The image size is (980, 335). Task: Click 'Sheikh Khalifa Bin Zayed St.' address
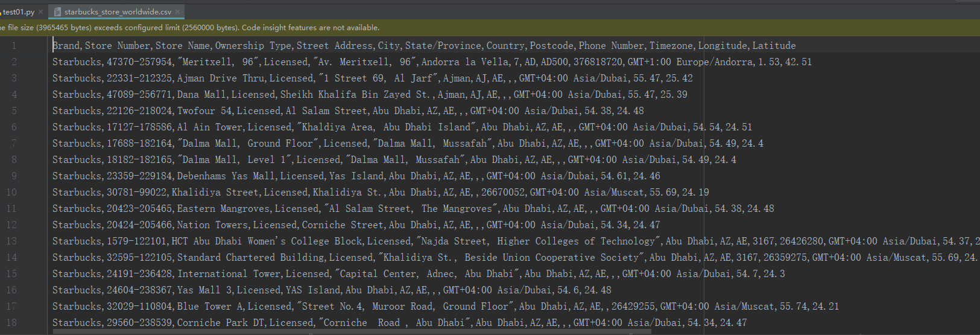click(356, 95)
